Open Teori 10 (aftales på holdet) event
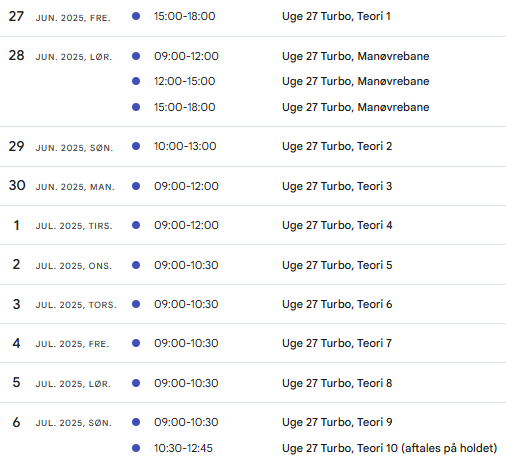The width and height of the screenshot is (506, 463). pyautogui.click(x=389, y=448)
